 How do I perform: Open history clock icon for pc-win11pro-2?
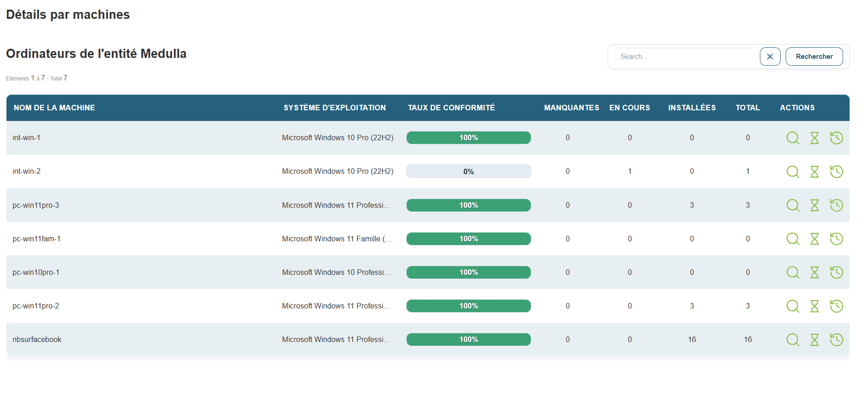pyautogui.click(x=836, y=306)
